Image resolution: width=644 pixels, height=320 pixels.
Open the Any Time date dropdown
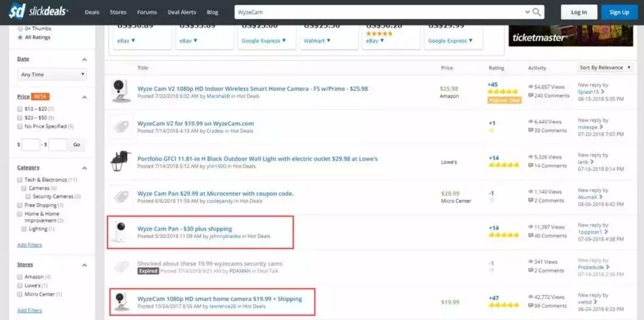(x=52, y=74)
